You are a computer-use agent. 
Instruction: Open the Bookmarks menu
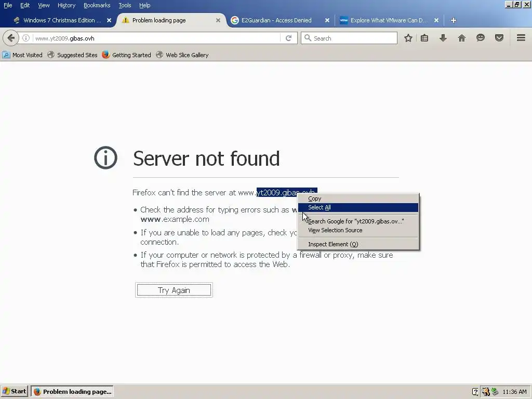pos(97,5)
